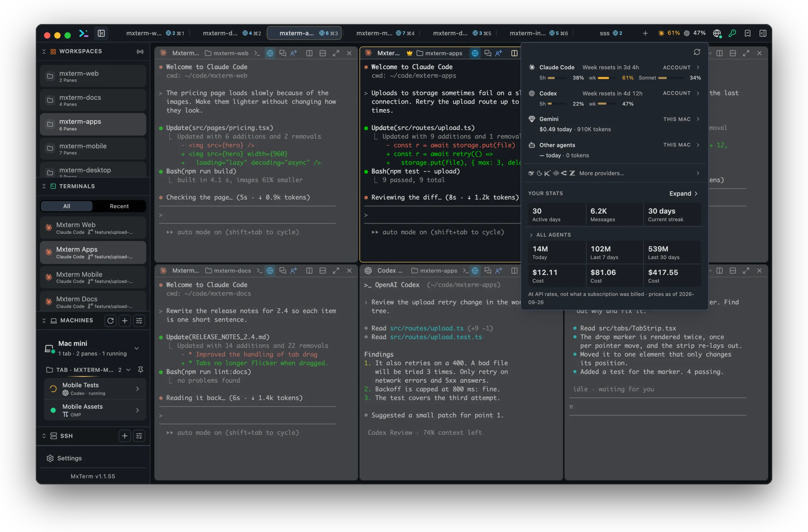Open Gemini THIS MAC details
The height and width of the screenshot is (532, 808).
coord(681,119)
